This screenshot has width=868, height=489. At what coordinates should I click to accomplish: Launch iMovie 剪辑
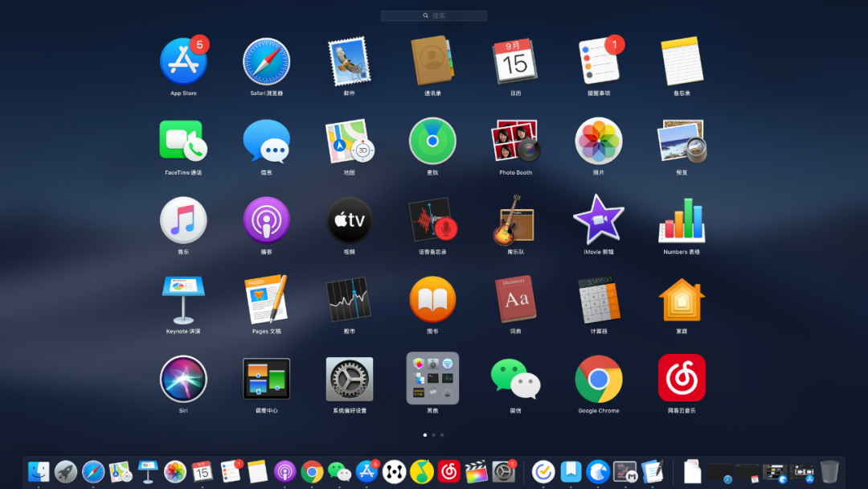pos(599,220)
